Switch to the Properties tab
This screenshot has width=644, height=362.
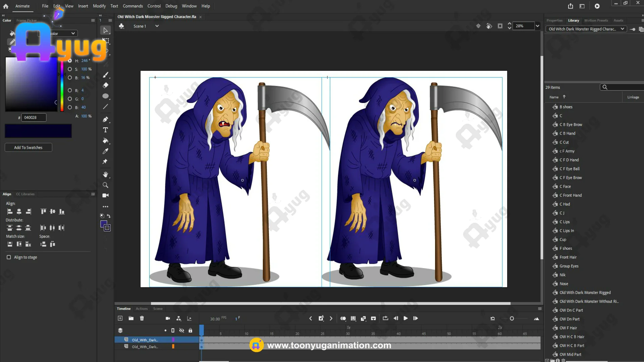(x=554, y=20)
